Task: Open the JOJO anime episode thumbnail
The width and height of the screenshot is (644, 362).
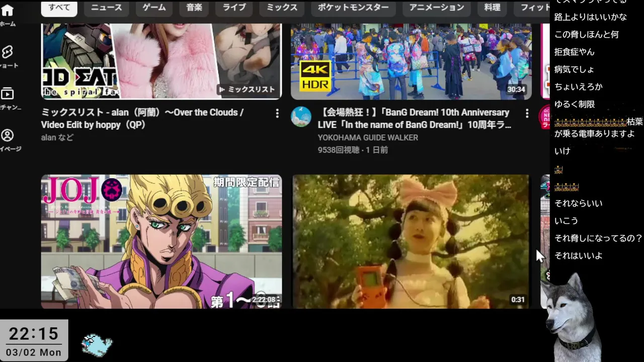Action: (161, 241)
